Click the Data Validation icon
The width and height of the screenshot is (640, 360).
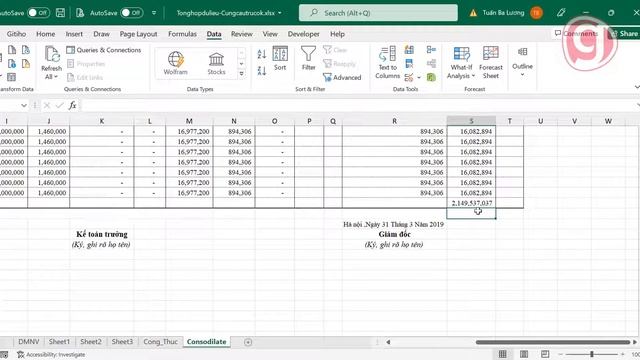click(409, 77)
